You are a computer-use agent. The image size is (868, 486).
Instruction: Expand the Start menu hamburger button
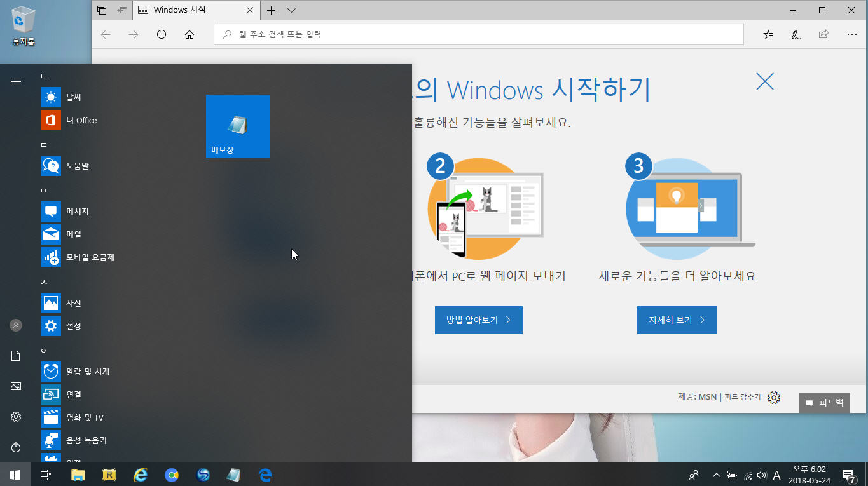(16, 81)
